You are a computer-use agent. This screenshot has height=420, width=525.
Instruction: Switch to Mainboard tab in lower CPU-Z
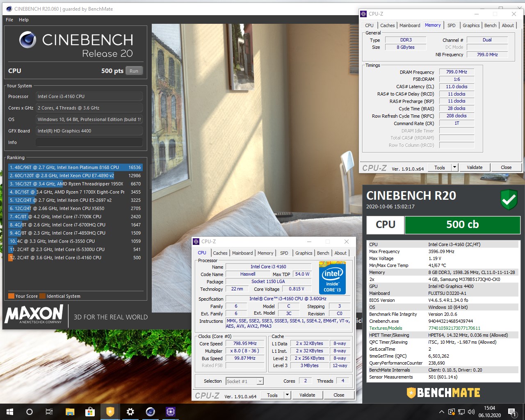coord(242,253)
